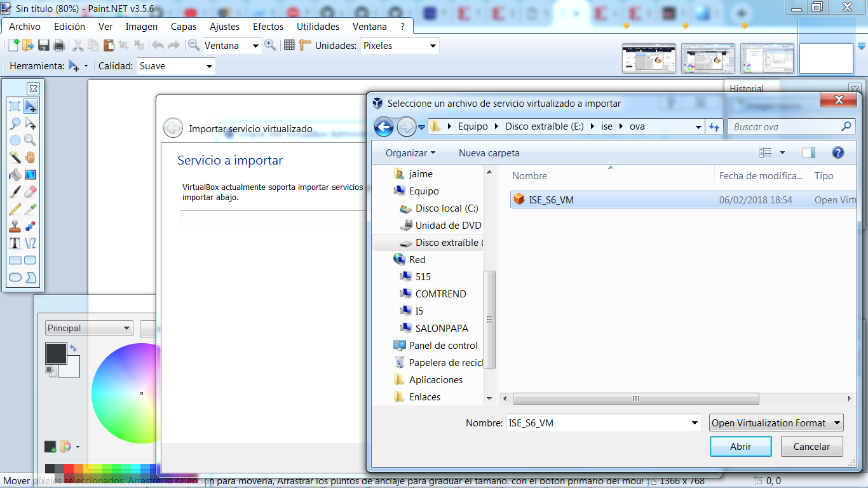The height and width of the screenshot is (488, 868).
Task: Select the Paint Bucket tool
Action: (x=15, y=175)
